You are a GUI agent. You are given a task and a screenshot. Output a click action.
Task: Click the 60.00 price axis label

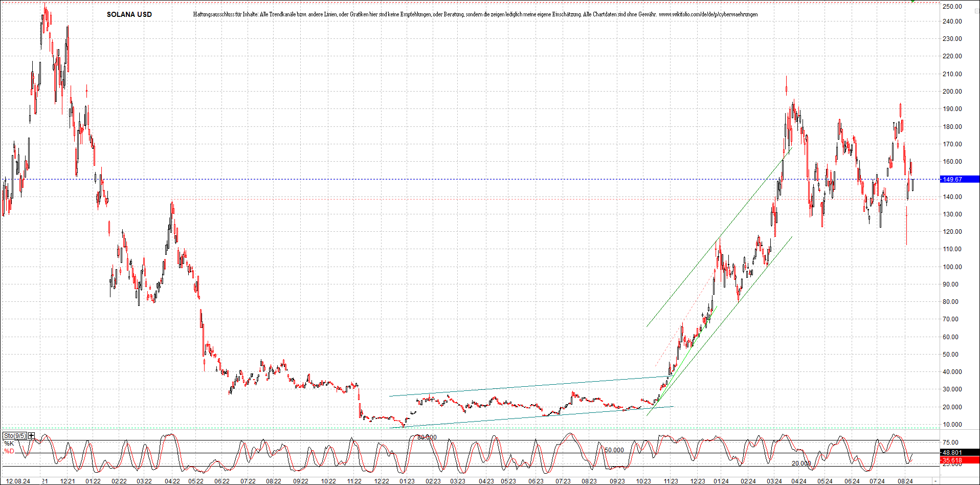(x=951, y=337)
